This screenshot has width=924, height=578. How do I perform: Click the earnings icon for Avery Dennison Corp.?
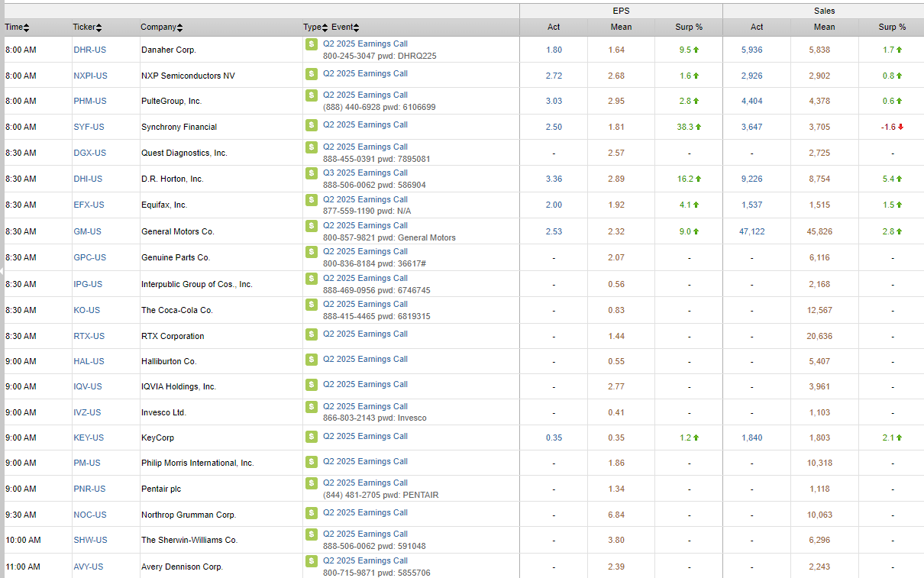click(311, 561)
